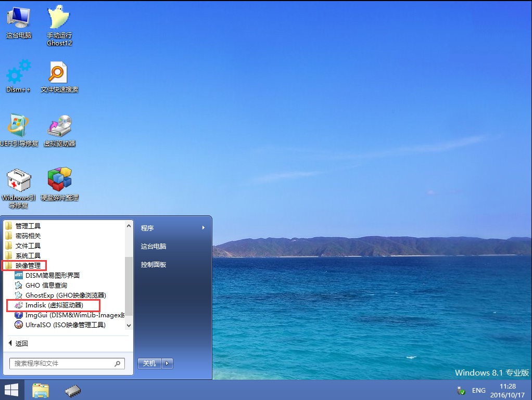Viewport: 532px width, 400px height.
Task: Open File Explorer from the taskbar
Action: click(41, 391)
